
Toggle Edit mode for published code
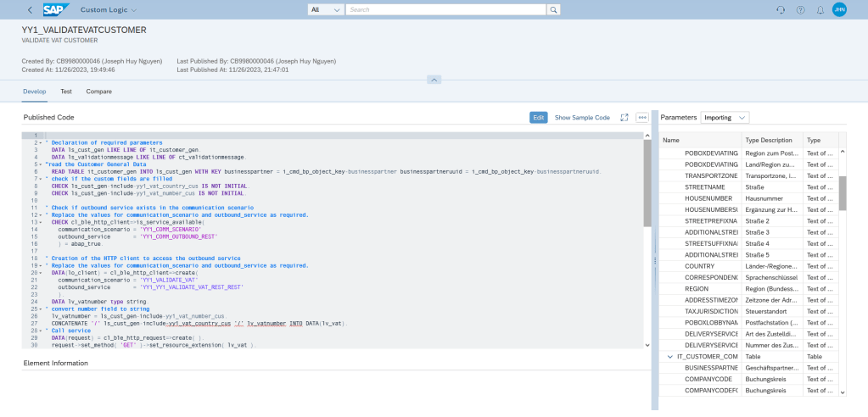pyautogui.click(x=538, y=117)
